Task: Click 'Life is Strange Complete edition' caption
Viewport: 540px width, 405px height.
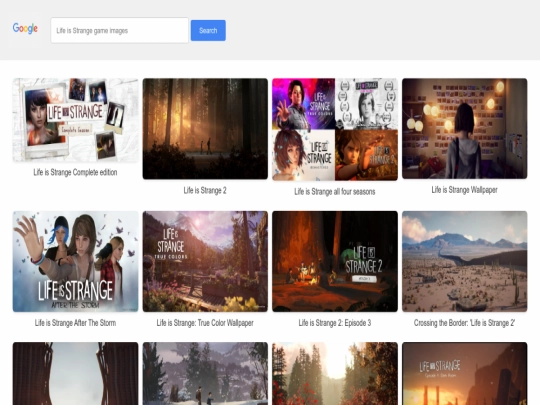Action: pos(75,172)
